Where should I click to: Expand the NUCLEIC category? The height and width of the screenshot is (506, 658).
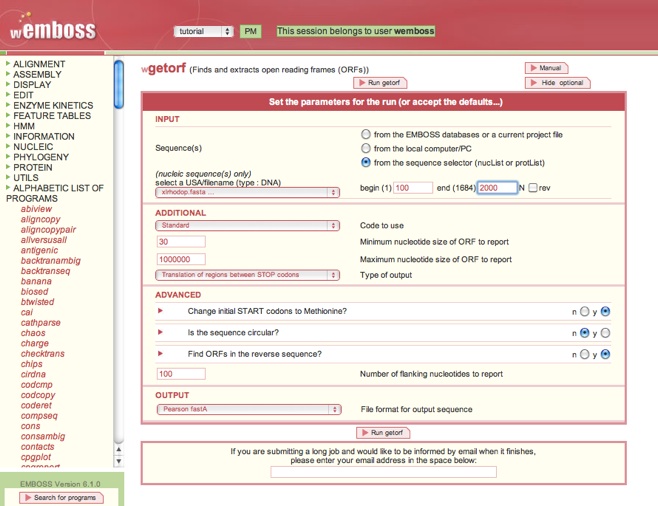[33, 146]
